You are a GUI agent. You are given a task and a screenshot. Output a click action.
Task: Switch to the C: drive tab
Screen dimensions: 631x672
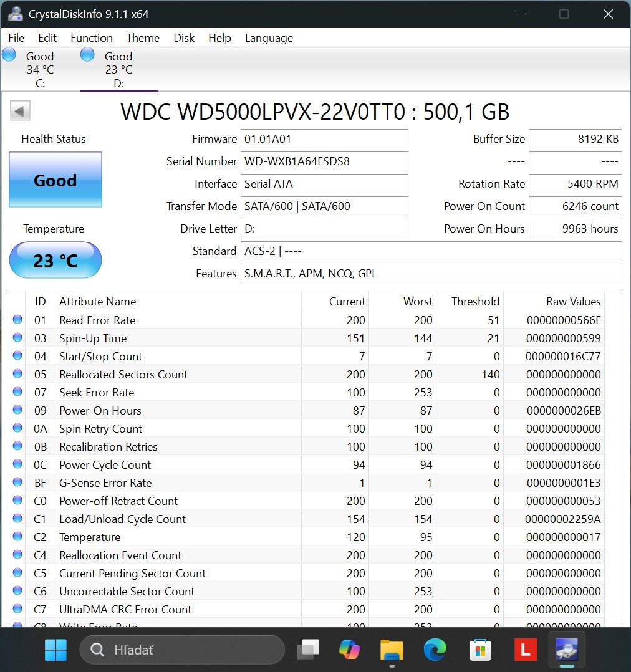coord(41,69)
